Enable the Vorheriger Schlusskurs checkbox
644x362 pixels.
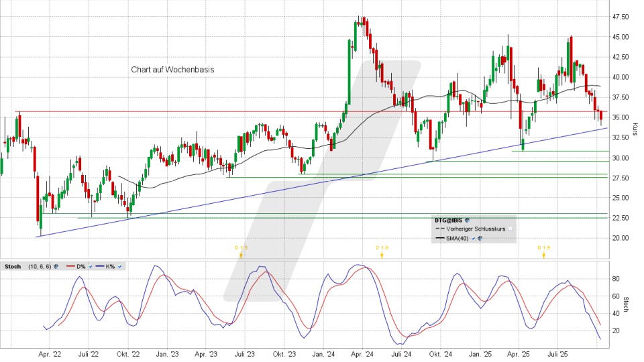[511, 229]
